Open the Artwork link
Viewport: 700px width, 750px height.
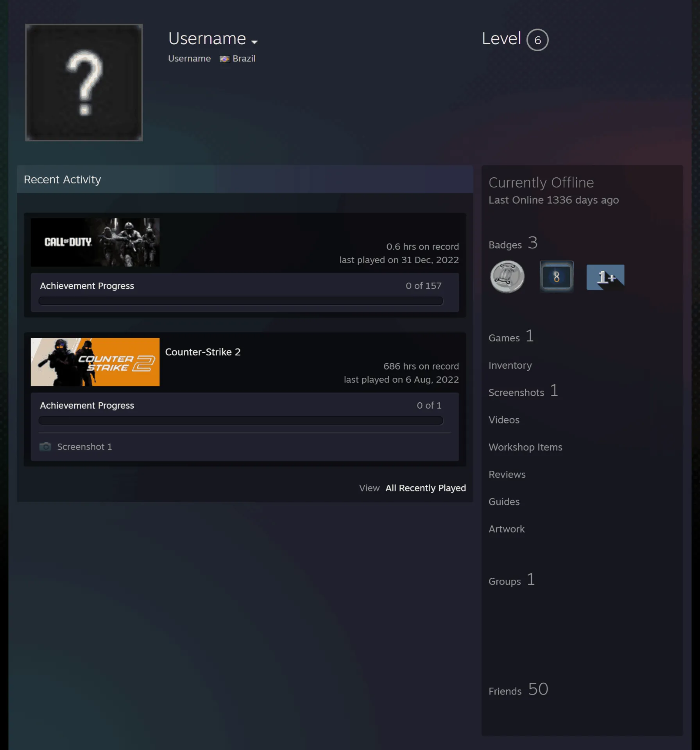click(x=507, y=529)
